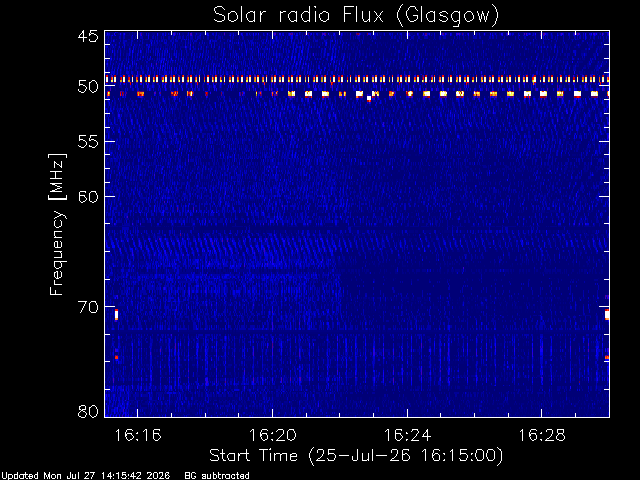Image resolution: width=640 pixels, height=480 pixels.
Task: Click the 16:16 time axis label
Action: click(x=138, y=435)
